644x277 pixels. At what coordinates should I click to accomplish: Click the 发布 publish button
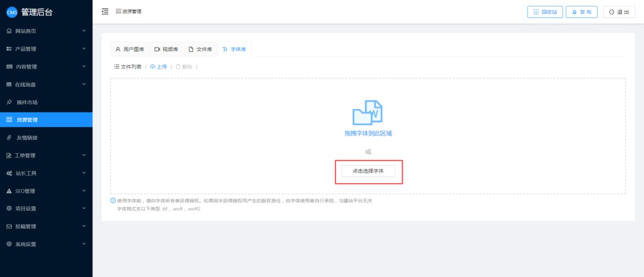coord(581,12)
